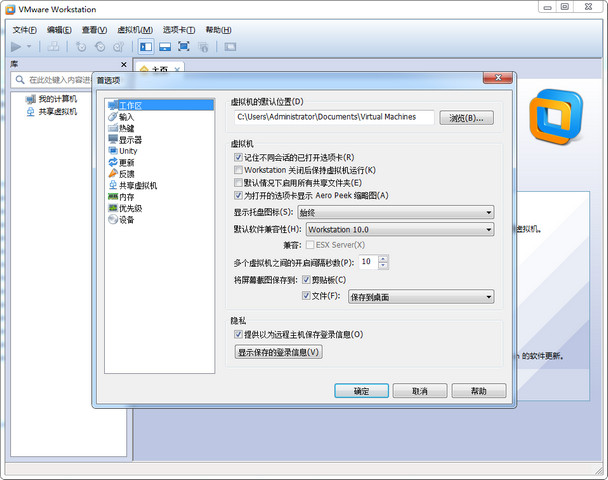This screenshot has width=608, height=480.
Task: Select 工作区 category in preferences list
Action: [x=161, y=105]
